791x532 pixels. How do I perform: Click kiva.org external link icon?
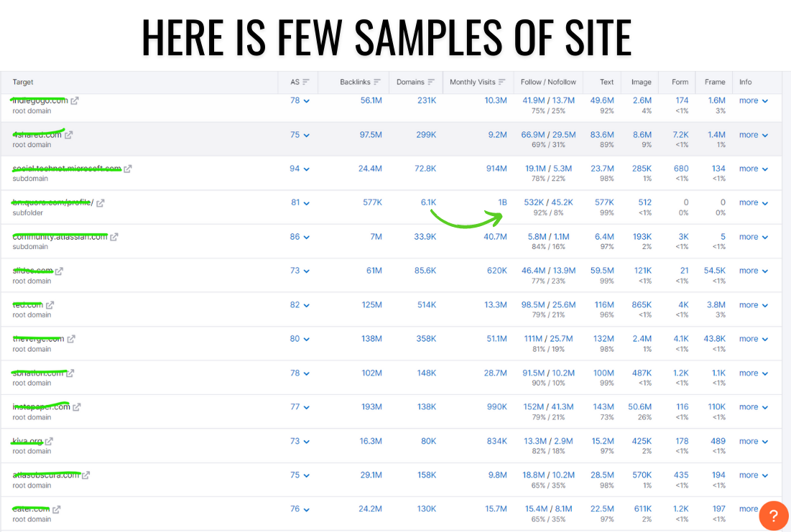(49, 442)
